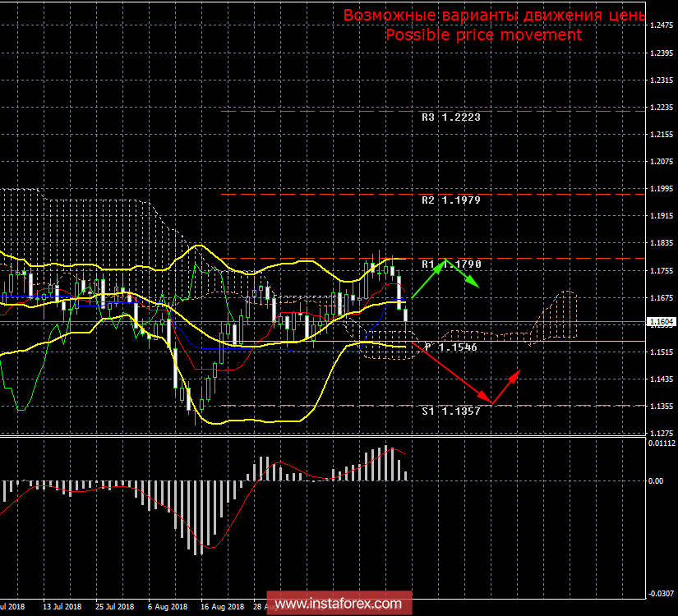
Task: Click the -0.0307 MACD scale value
Action: click(661, 594)
